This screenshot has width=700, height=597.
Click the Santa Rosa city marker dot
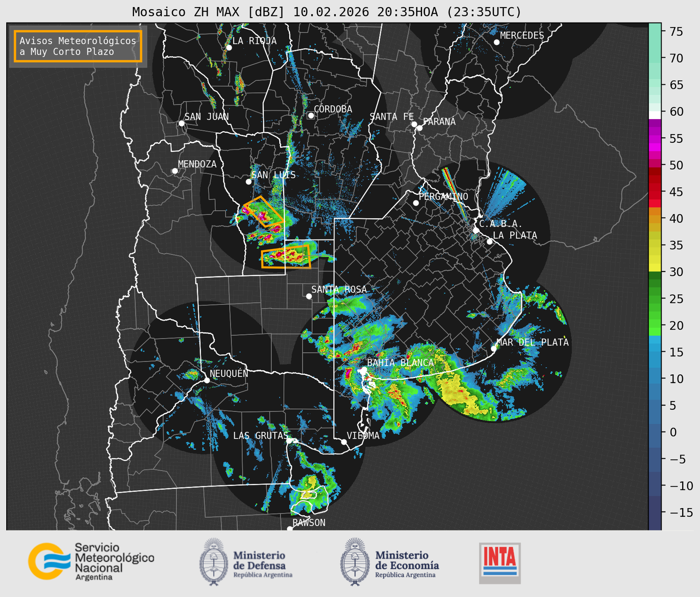(x=309, y=296)
